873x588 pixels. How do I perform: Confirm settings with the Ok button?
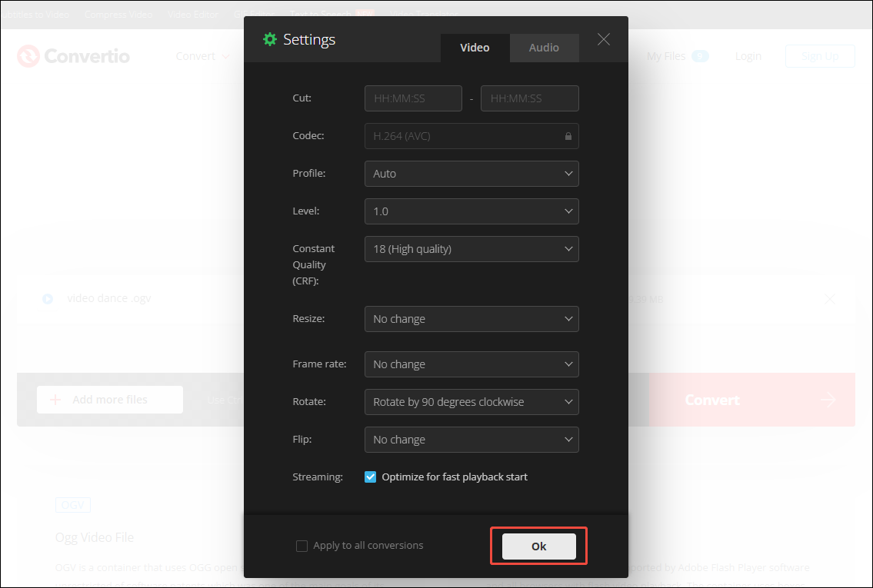tap(539, 546)
